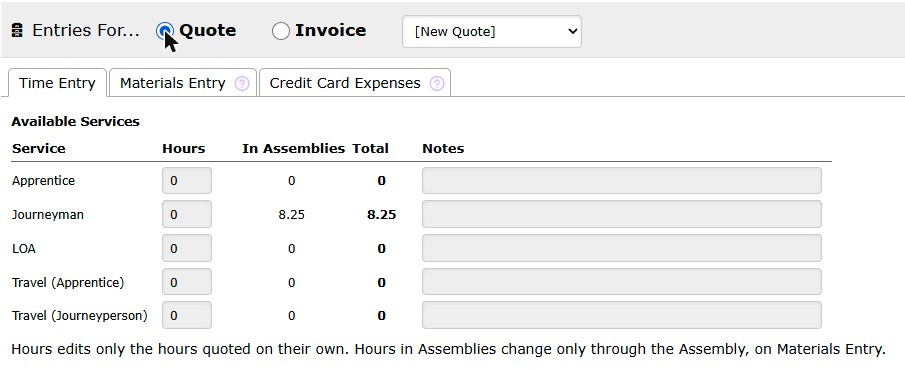Click the Credit Card Expenses help icon
Image resolution: width=905 pixels, height=369 pixels.
coord(437,84)
